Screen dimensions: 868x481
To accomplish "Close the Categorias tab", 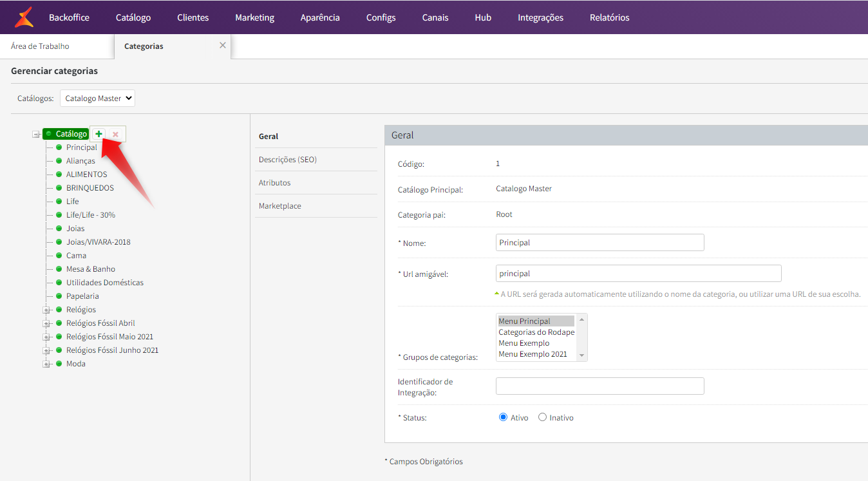I will coord(223,46).
